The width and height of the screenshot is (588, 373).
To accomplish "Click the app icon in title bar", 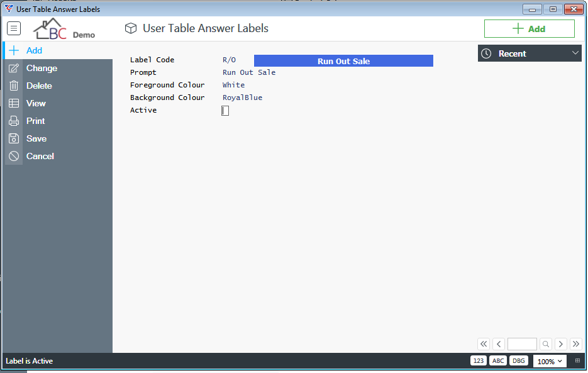I will [x=9, y=9].
